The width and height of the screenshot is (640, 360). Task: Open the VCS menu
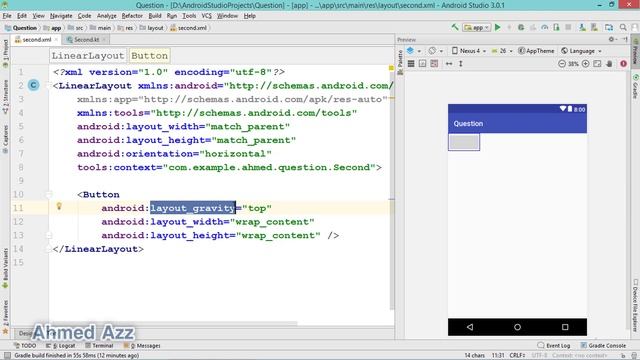(x=206, y=16)
